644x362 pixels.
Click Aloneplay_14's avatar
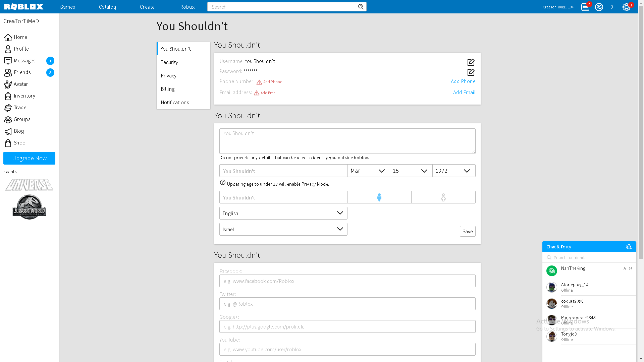click(x=552, y=287)
